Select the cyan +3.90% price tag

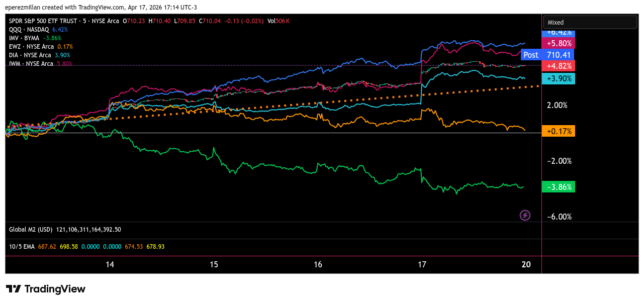(x=558, y=78)
